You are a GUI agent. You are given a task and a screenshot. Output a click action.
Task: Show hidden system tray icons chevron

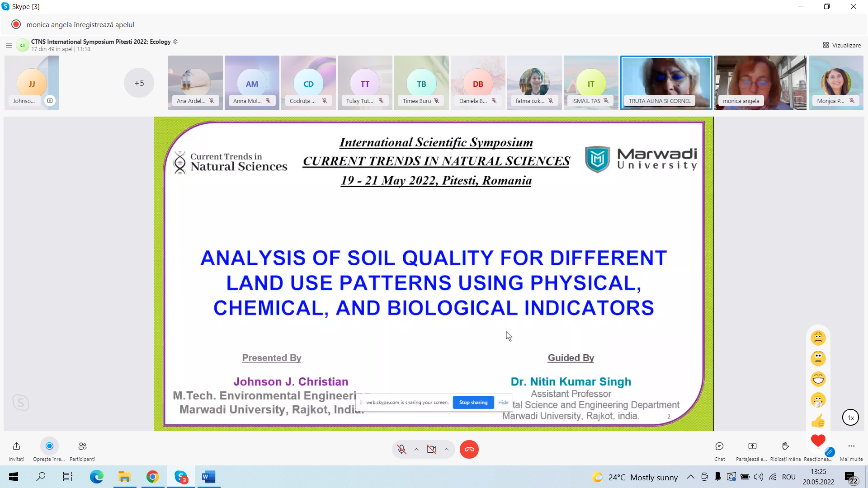click(x=690, y=477)
